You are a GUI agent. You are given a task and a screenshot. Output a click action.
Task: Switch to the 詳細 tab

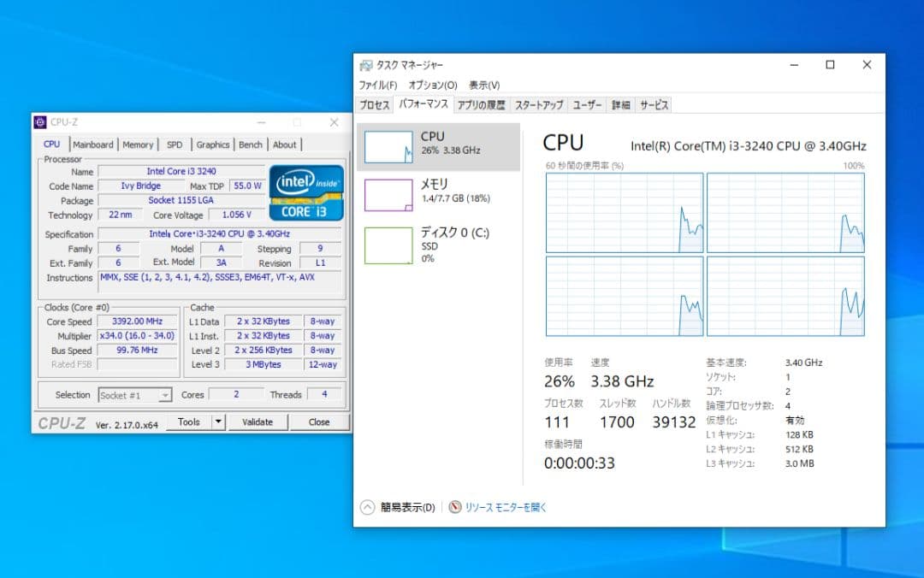pyautogui.click(x=620, y=105)
